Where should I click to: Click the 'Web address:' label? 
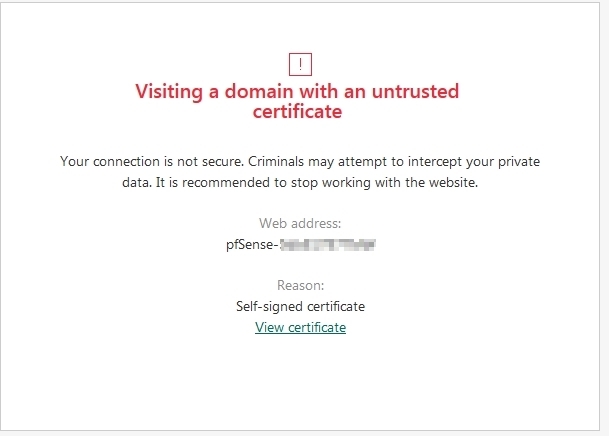click(x=300, y=223)
